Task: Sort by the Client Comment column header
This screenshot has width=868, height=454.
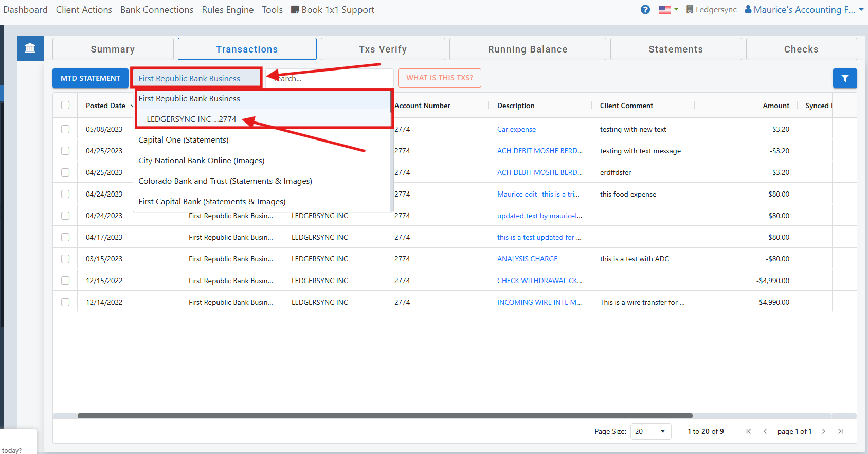Action: [x=626, y=106]
